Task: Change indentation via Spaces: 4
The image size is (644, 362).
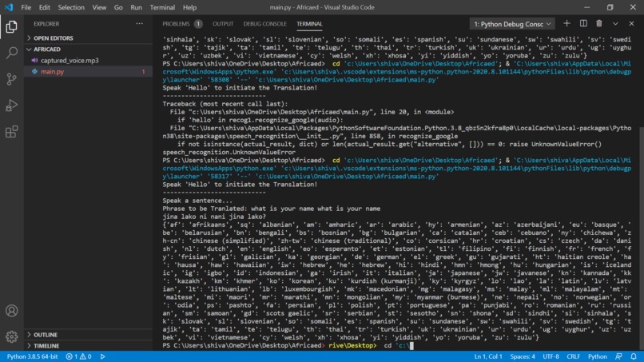Action: coord(523,356)
